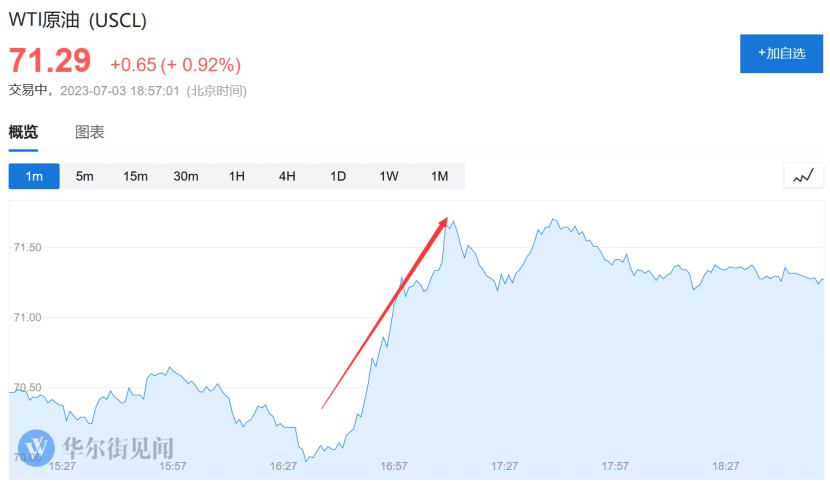Click the 71.50 price axis label

tap(28, 247)
